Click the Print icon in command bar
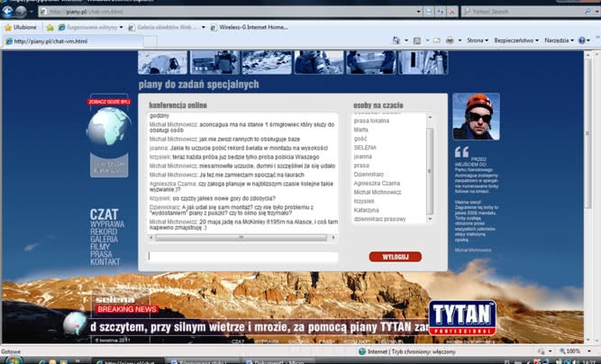 click(x=450, y=41)
